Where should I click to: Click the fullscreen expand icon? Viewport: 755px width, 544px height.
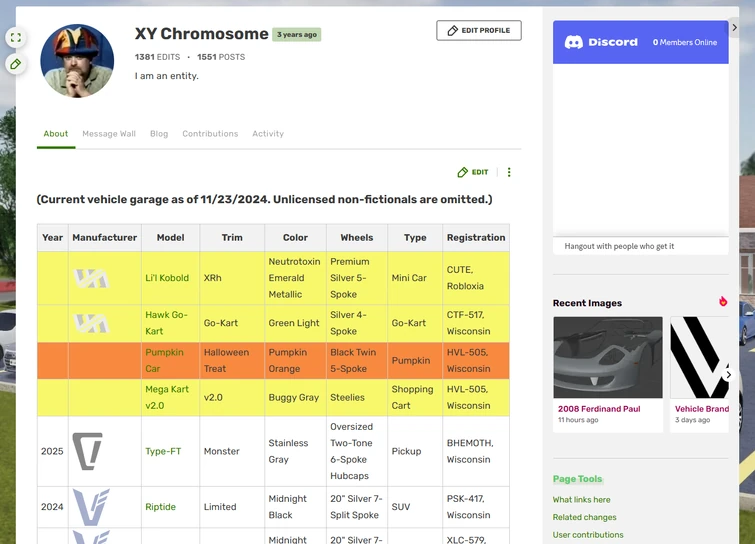click(x=15, y=38)
